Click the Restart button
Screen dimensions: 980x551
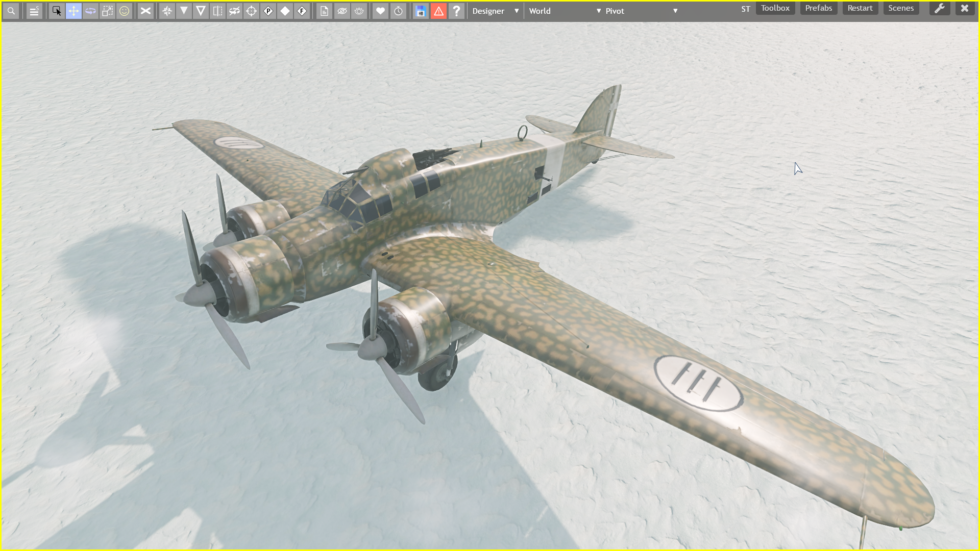click(x=860, y=8)
